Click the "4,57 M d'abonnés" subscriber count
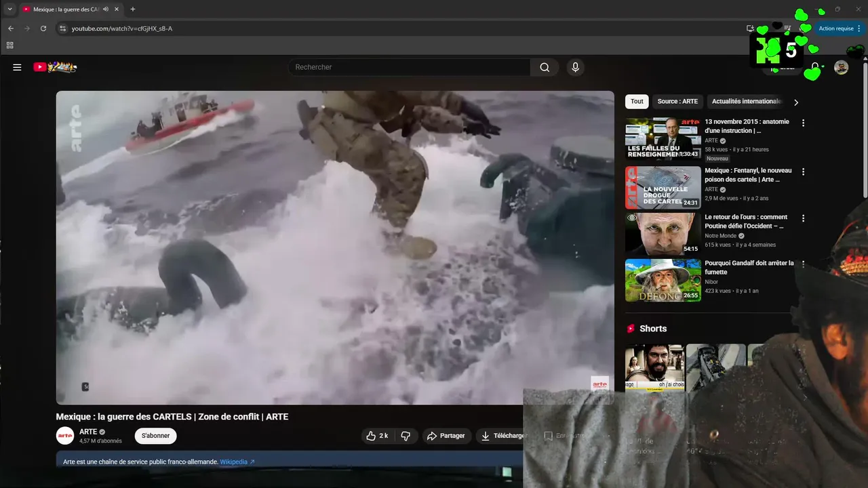Screen dimensions: 868x488 click(x=100, y=441)
